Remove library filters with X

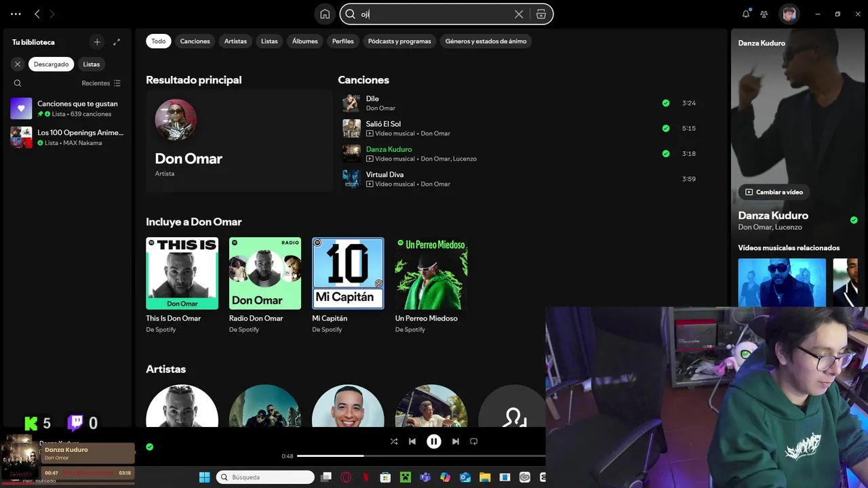(x=18, y=64)
